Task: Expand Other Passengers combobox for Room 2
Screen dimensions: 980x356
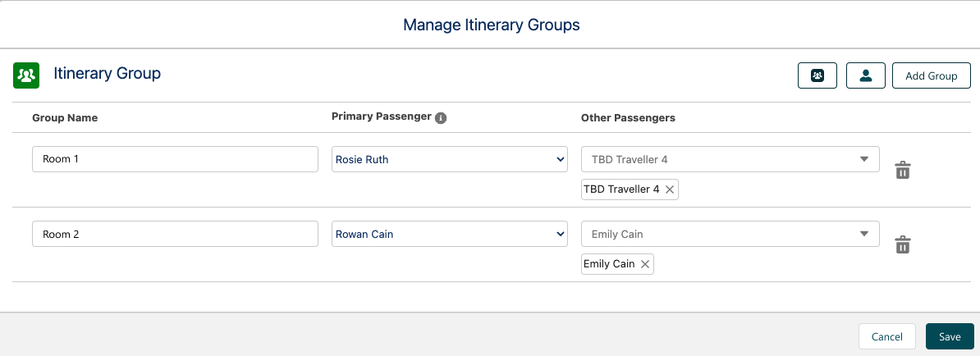Action: 730,234
